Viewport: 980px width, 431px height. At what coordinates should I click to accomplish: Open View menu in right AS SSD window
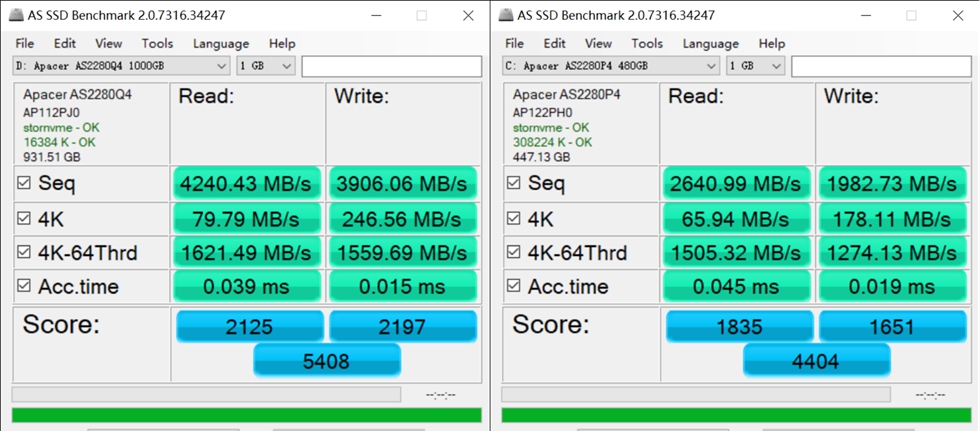tap(598, 44)
